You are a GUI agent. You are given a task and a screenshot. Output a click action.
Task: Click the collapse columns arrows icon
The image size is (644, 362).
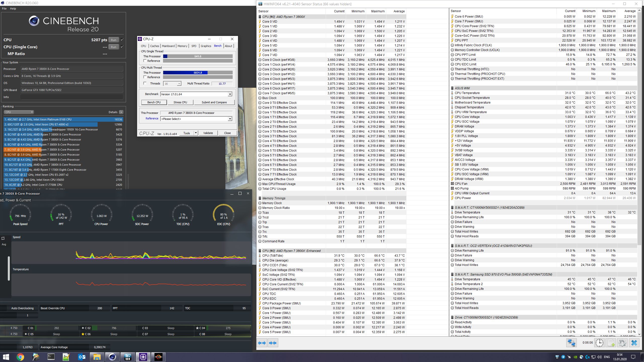[x=273, y=343]
